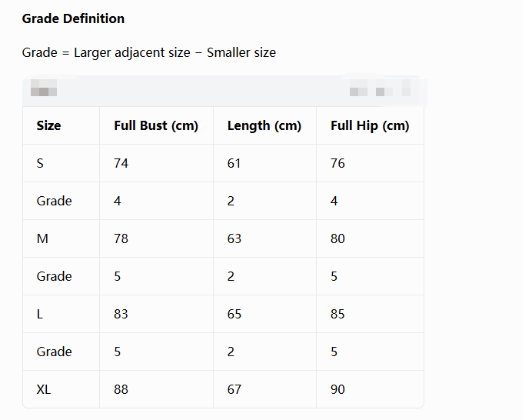Select the L size row label
The height and width of the screenshot is (420, 522).
tap(40, 314)
